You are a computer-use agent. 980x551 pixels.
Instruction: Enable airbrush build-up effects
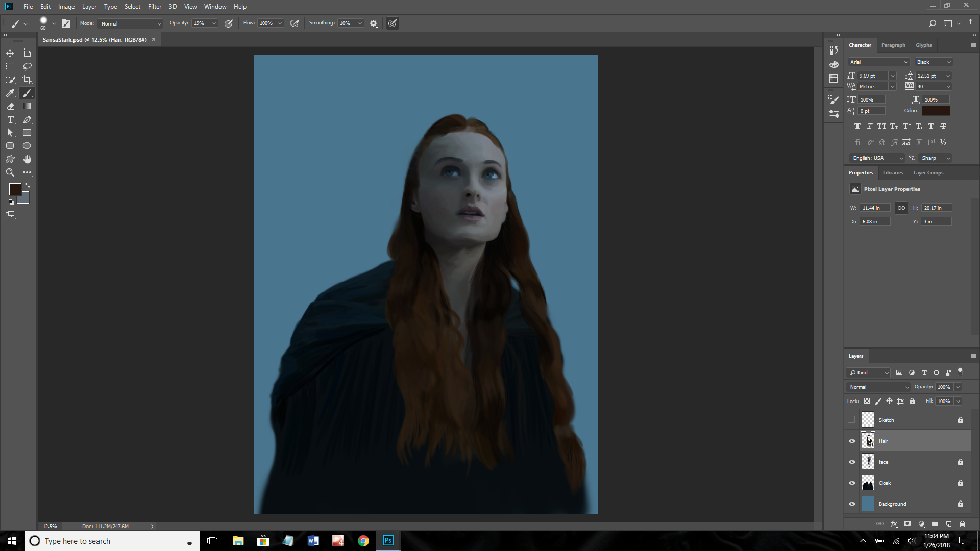(295, 23)
